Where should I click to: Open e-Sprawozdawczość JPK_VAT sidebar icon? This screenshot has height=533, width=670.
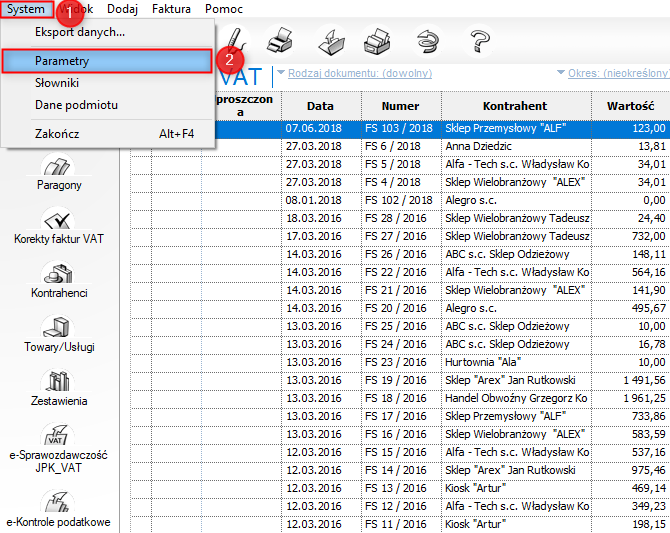[58, 449]
